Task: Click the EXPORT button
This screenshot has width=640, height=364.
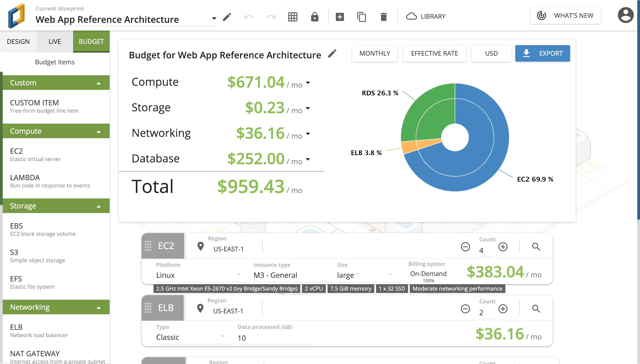Action: [542, 53]
